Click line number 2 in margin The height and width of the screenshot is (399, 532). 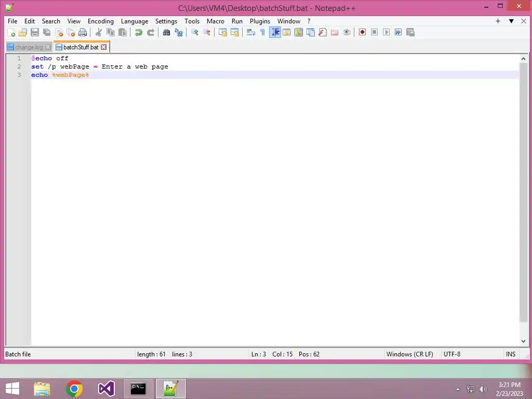(x=19, y=66)
